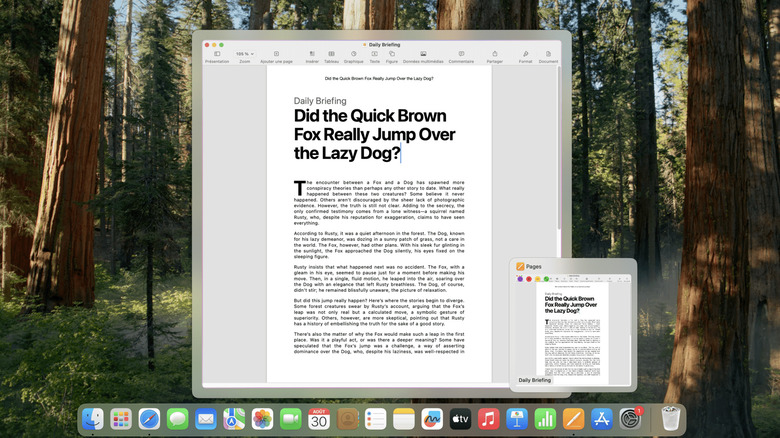Launch FaceTime from the Dock
The height and width of the screenshot is (438, 780).
pyautogui.click(x=291, y=419)
